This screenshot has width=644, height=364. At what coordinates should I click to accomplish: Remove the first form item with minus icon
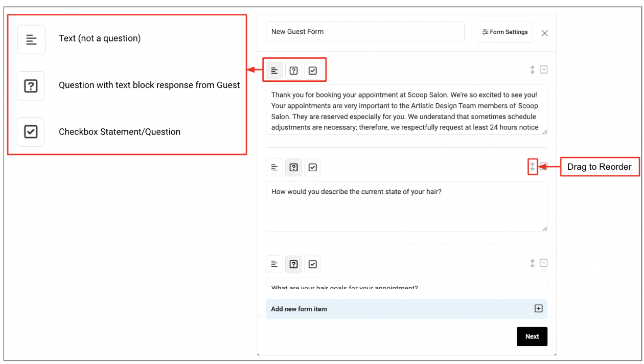pyautogui.click(x=544, y=70)
